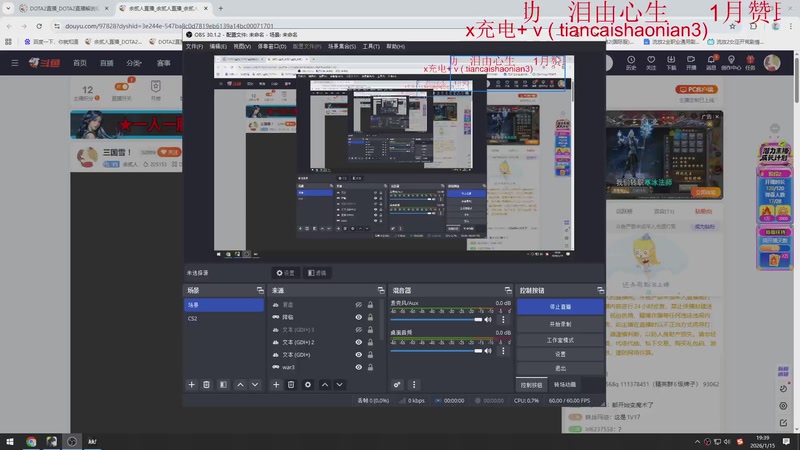Screen dimensions: 800x450
Task: Move source up arrow in sources dock
Action: [324, 385]
